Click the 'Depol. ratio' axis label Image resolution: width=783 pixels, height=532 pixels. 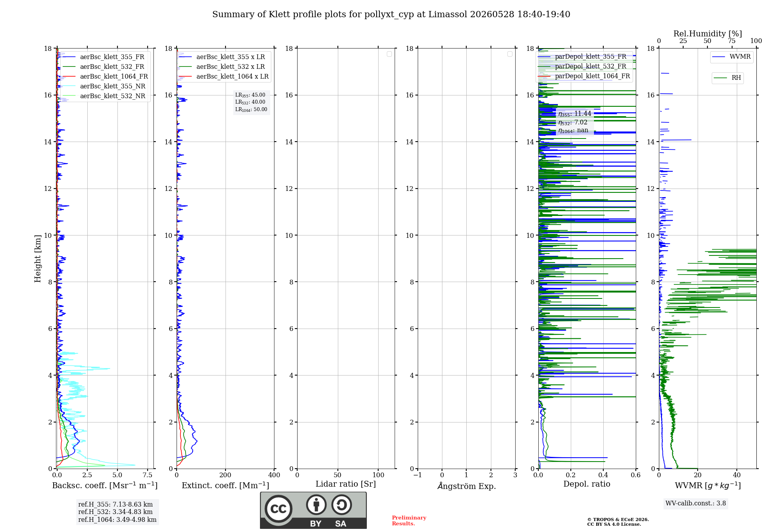(587, 484)
